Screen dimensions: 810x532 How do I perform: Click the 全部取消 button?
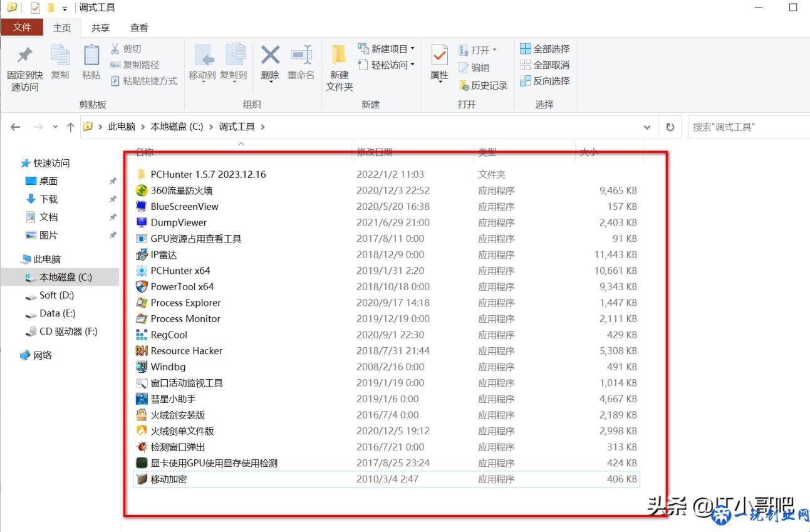point(544,65)
